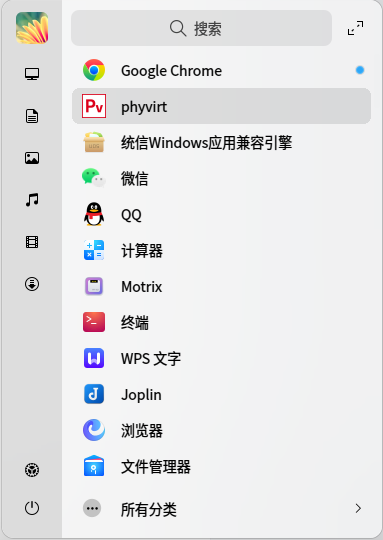Open the 文件管理器 file manager icon
Image resolution: width=383 pixels, height=540 pixels.
pyautogui.click(x=94, y=466)
